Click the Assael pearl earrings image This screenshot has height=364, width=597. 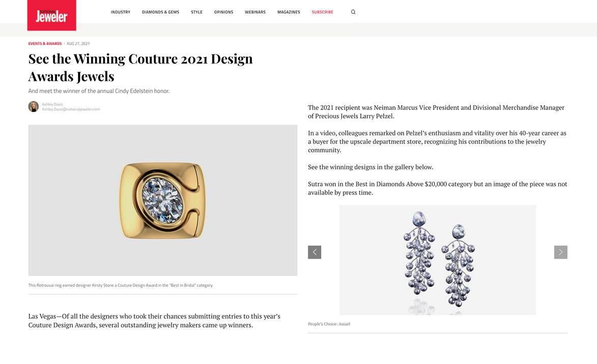click(438, 260)
